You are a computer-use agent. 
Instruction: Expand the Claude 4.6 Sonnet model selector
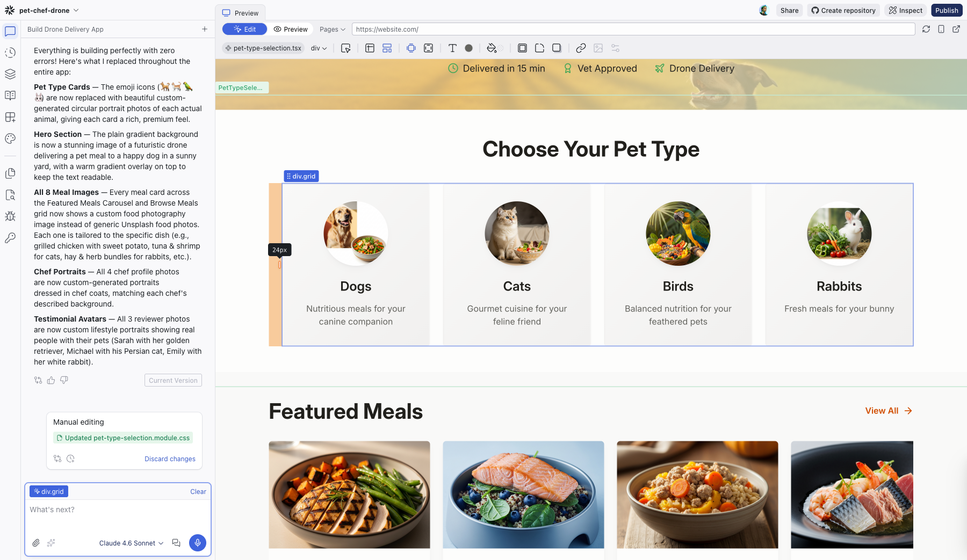[131, 543]
